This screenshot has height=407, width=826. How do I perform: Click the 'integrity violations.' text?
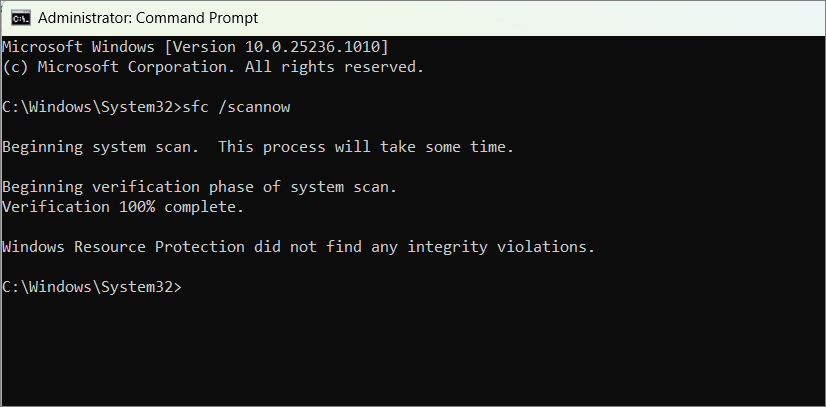(501, 247)
